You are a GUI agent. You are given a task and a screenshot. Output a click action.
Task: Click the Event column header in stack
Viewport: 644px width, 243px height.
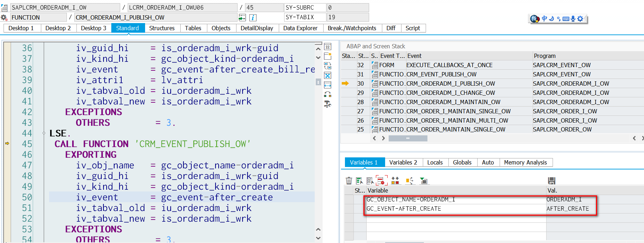[x=469, y=56]
